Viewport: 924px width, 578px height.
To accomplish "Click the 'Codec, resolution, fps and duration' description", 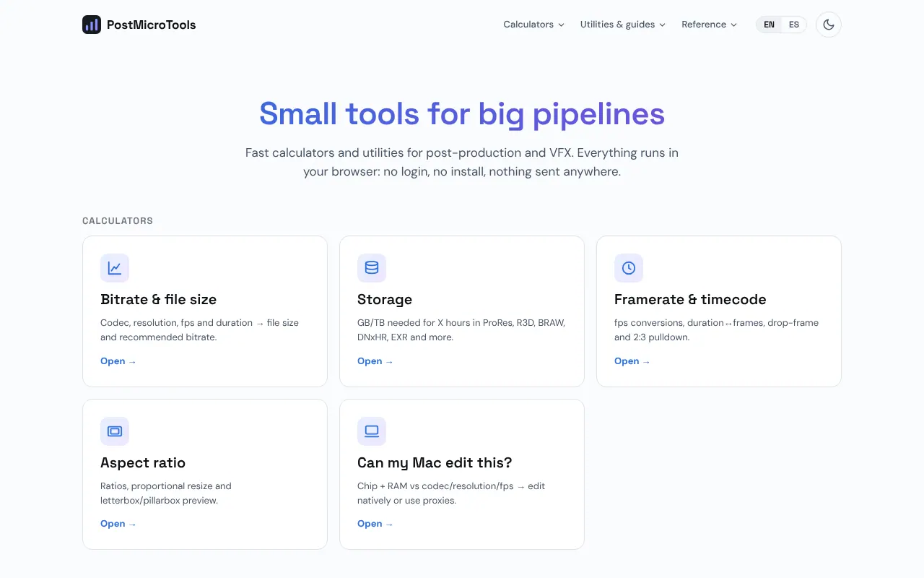I will (x=199, y=330).
